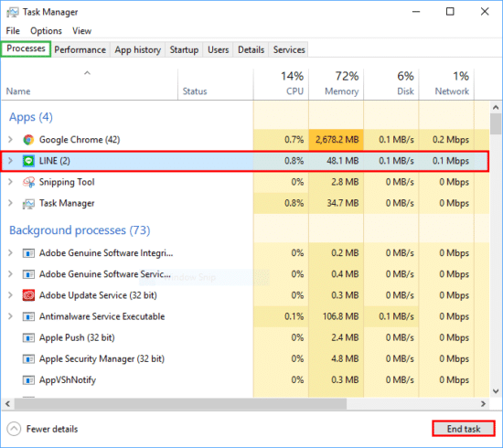Click the Snipping Tool scissors icon
The image size is (503, 448).
28,182
